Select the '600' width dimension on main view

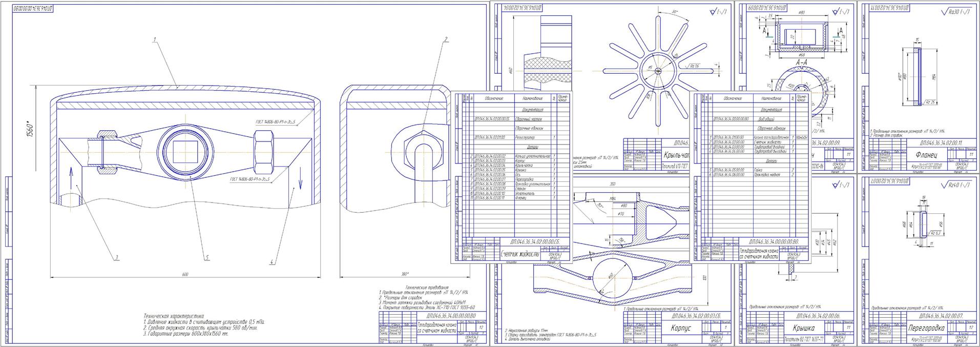point(185,275)
